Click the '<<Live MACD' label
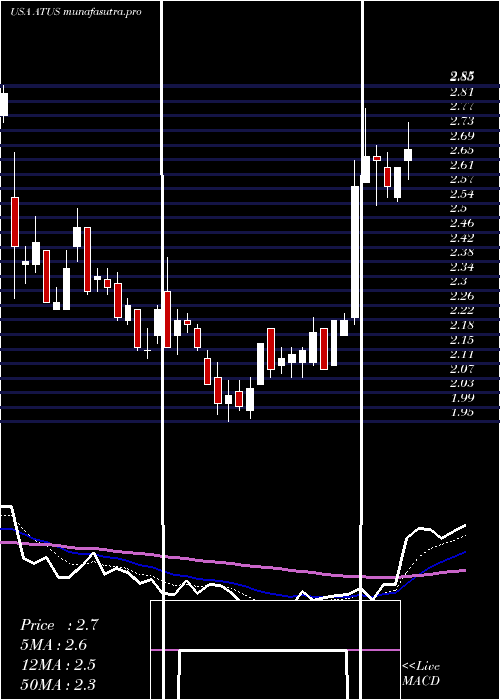This screenshot has width=500, height=700. click(x=421, y=673)
